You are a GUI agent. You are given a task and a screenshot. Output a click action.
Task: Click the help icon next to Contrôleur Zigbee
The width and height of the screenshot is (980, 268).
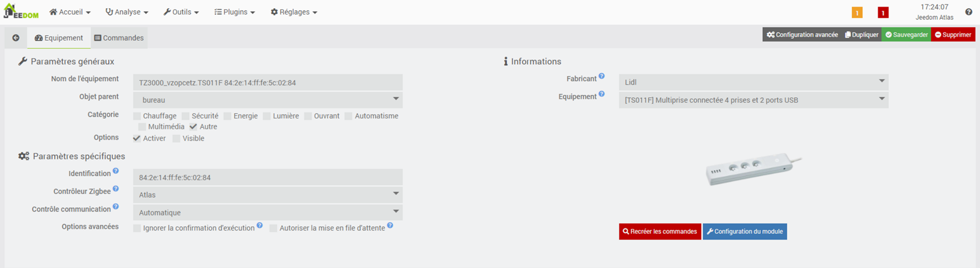116,189
